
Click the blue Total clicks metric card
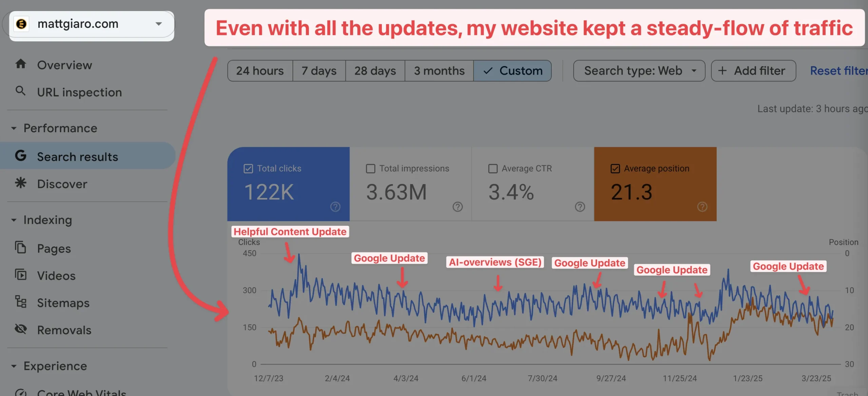coord(289,184)
